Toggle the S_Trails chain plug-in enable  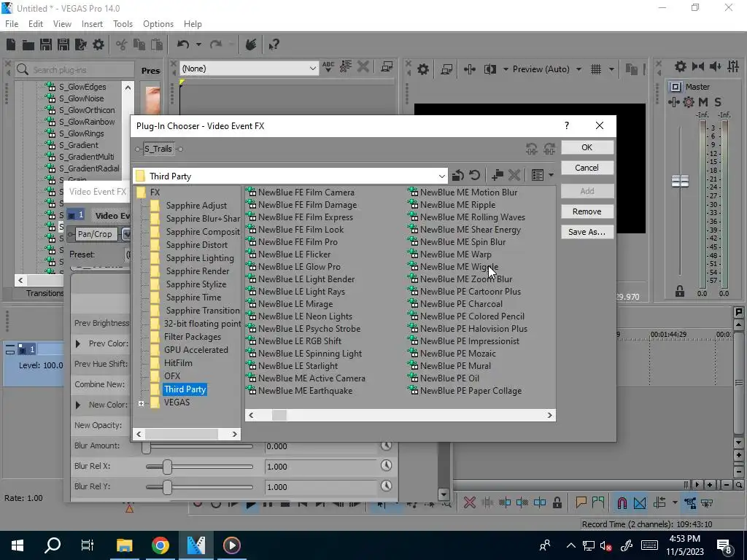click(x=158, y=149)
